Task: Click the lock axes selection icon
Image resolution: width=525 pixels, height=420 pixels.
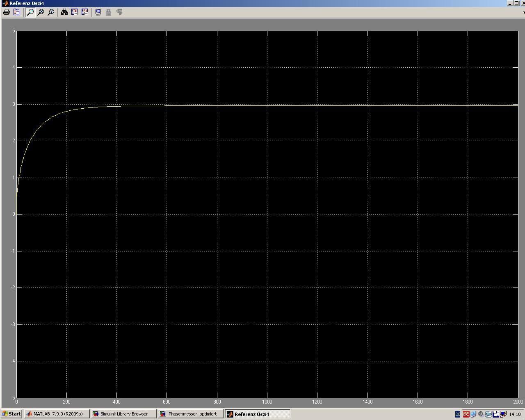Action: [109, 12]
